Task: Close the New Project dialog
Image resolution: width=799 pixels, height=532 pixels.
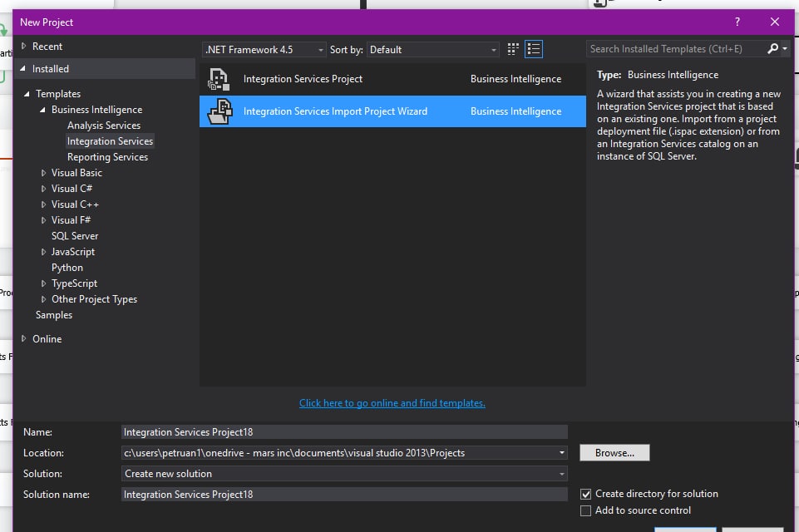Action: click(775, 22)
